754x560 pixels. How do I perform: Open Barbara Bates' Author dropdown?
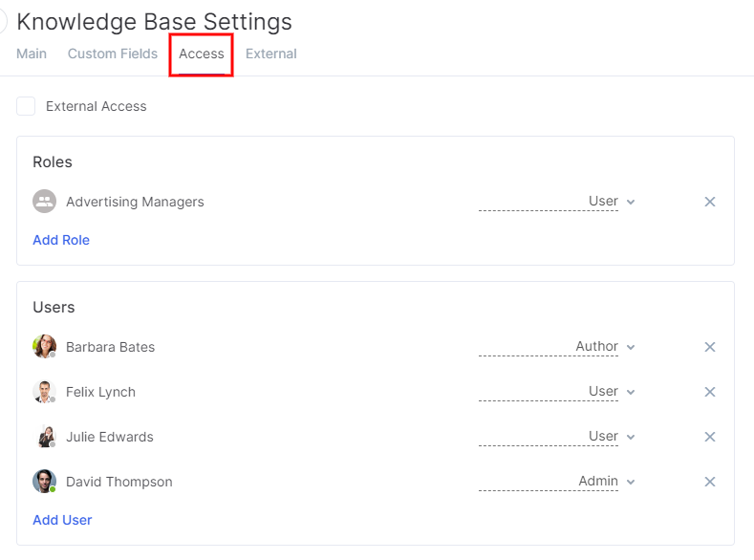[557, 347]
